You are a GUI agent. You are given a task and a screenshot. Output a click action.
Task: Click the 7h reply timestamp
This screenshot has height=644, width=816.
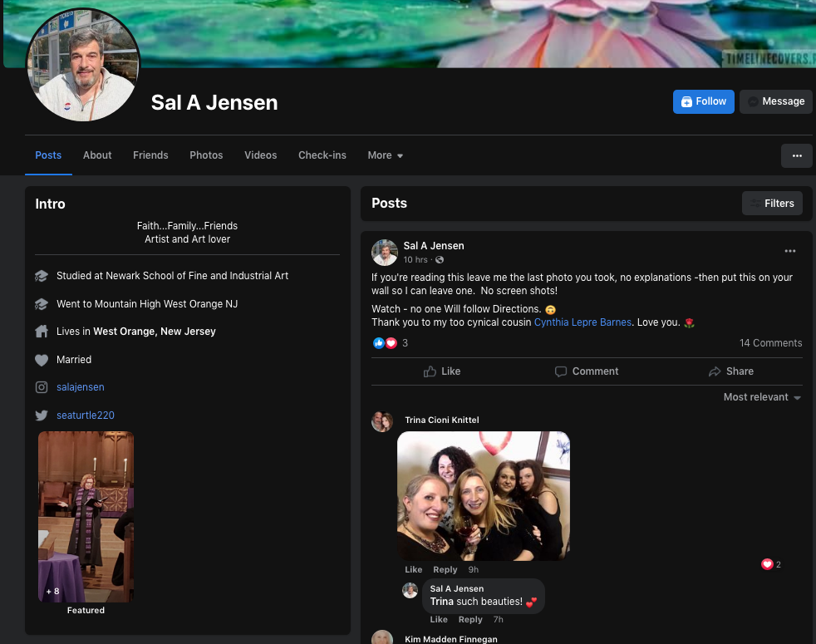[498, 620]
